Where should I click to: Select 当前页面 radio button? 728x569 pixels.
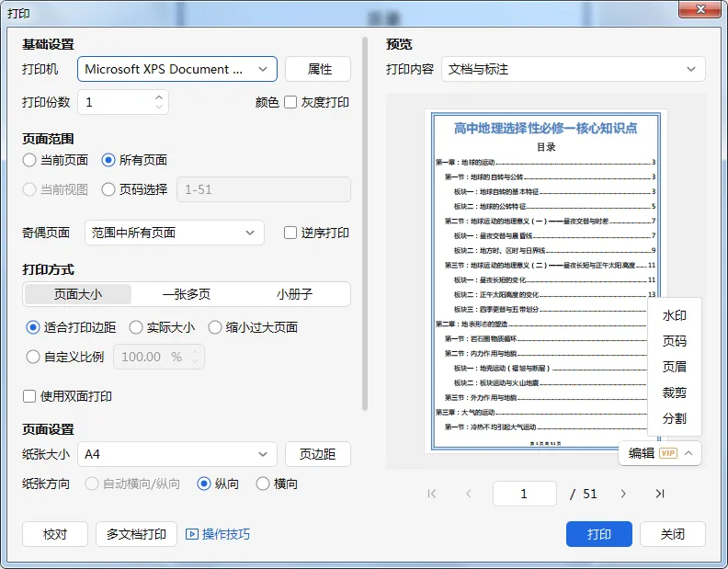[x=29, y=160]
